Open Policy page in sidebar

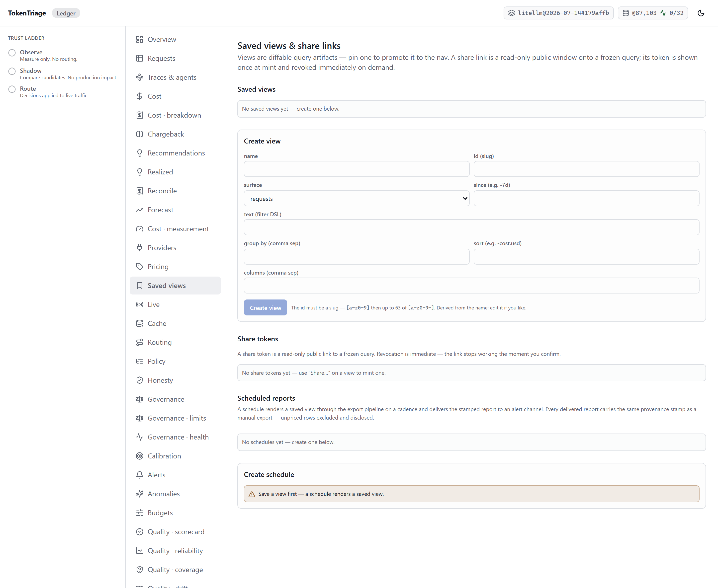point(175,362)
